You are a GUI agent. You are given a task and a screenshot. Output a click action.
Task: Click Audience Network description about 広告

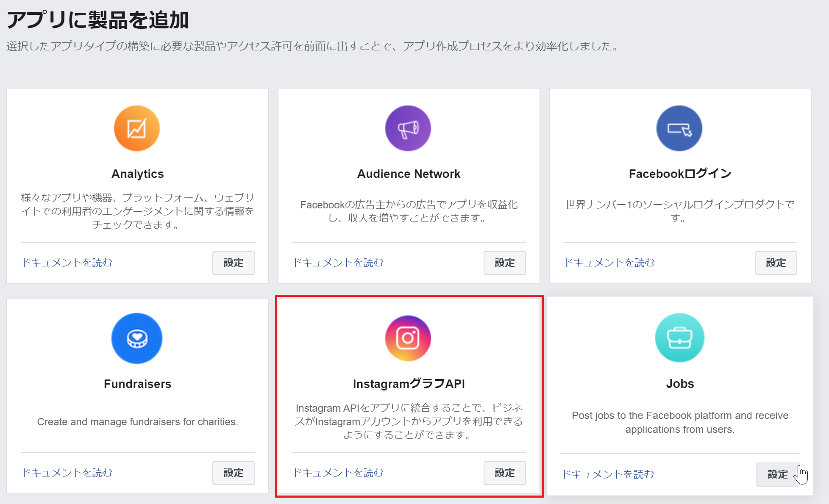coord(409,211)
